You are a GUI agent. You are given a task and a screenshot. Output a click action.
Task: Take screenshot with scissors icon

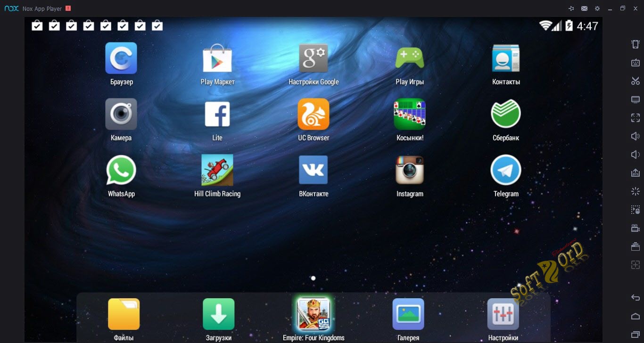point(636,81)
